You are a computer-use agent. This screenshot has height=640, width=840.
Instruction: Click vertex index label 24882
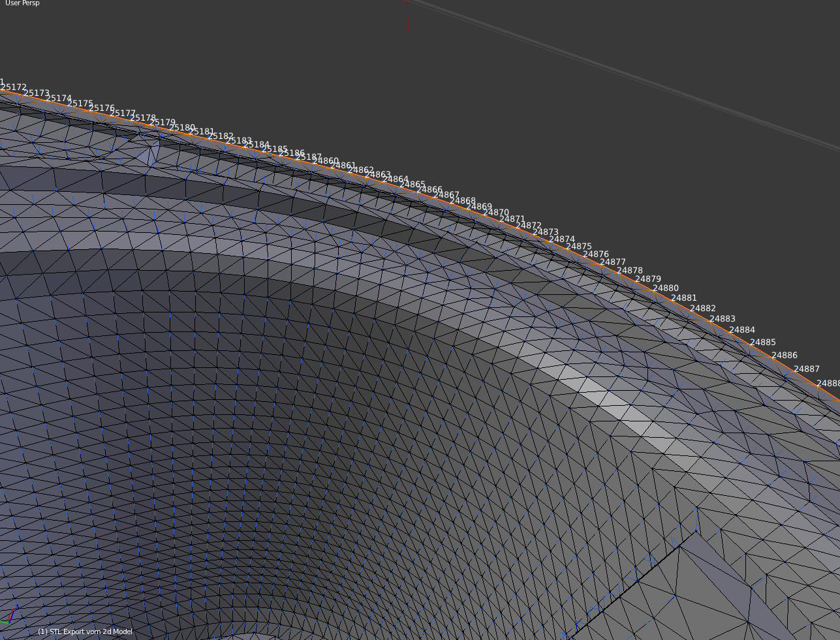pyautogui.click(x=702, y=309)
